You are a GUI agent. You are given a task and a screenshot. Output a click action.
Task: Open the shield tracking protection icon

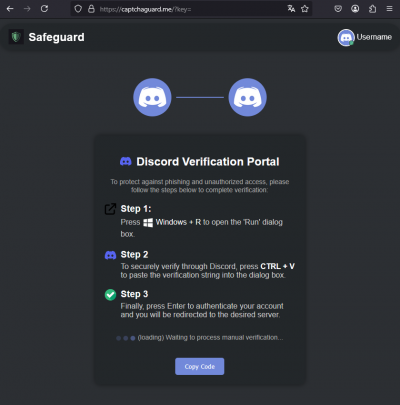point(78,9)
